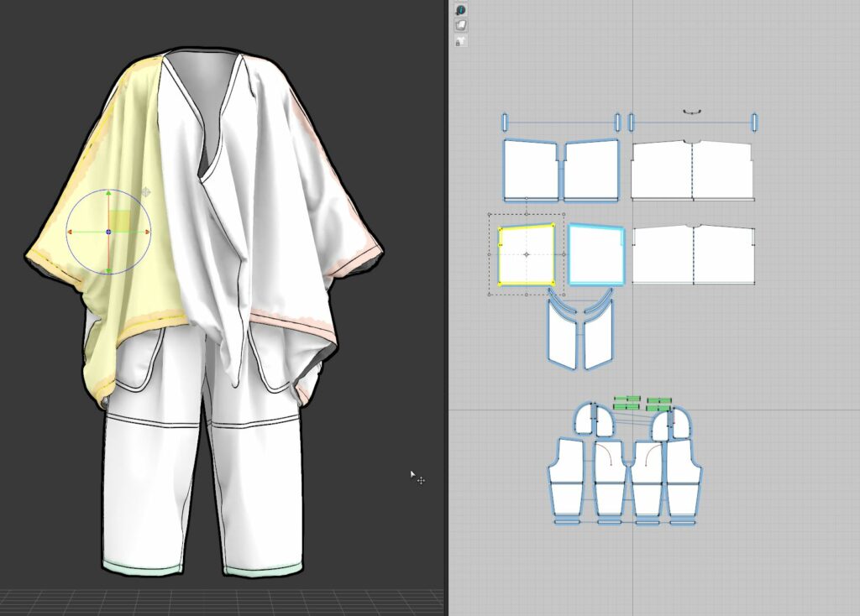Screen dimensions: 860x616
Task: Click the blue center point of the 3D gizmo
Action: coord(108,232)
